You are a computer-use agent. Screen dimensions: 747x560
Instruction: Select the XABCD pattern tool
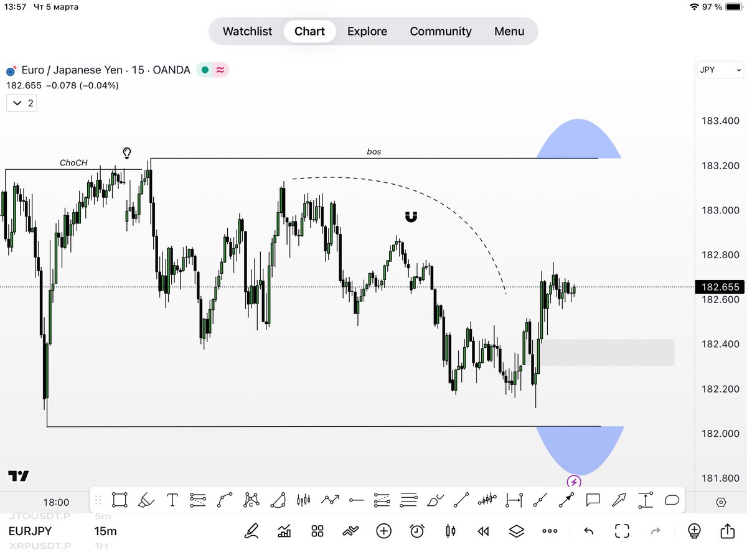click(251, 500)
